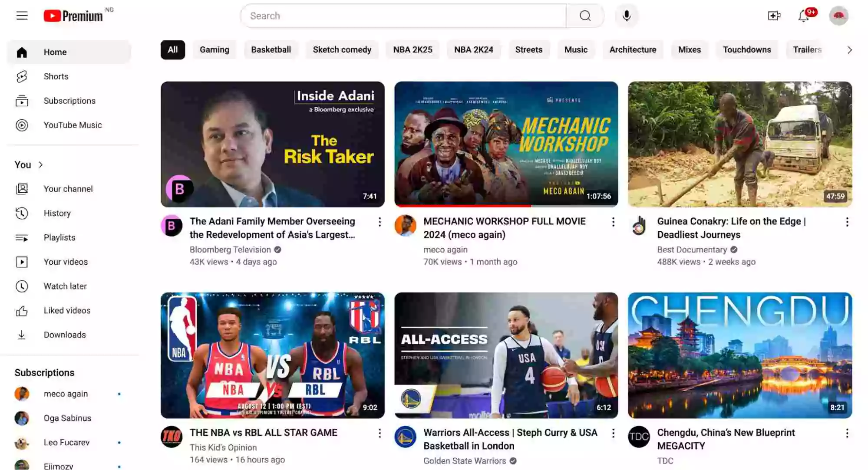Open the Create video icon
The image size is (868, 470).
[x=774, y=16]
